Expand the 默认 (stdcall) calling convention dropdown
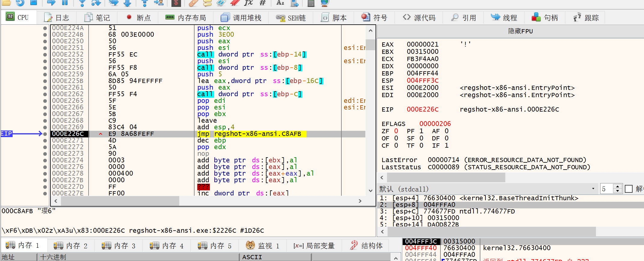644x261 pixels. [593, 189]
